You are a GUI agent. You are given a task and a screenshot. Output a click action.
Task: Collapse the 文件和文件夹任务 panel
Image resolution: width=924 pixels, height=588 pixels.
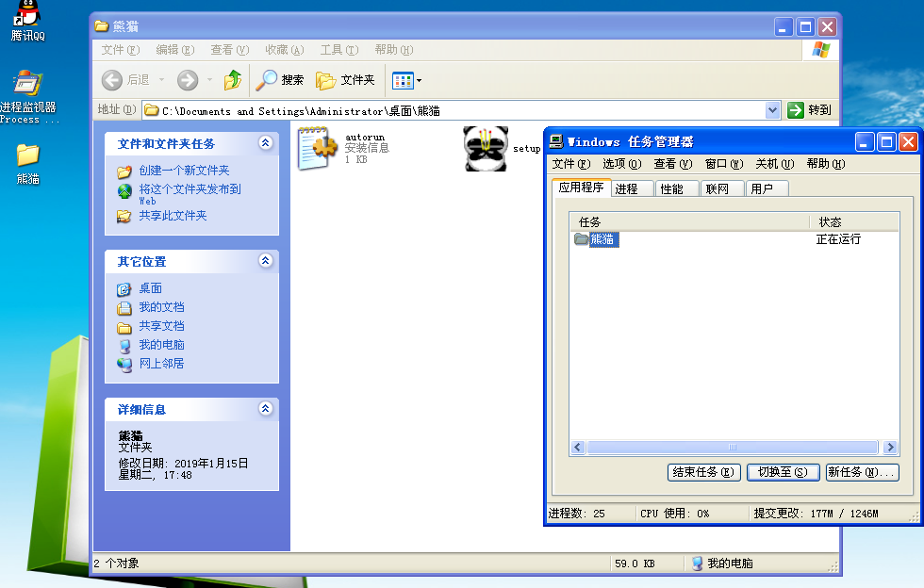pos(265,143)
